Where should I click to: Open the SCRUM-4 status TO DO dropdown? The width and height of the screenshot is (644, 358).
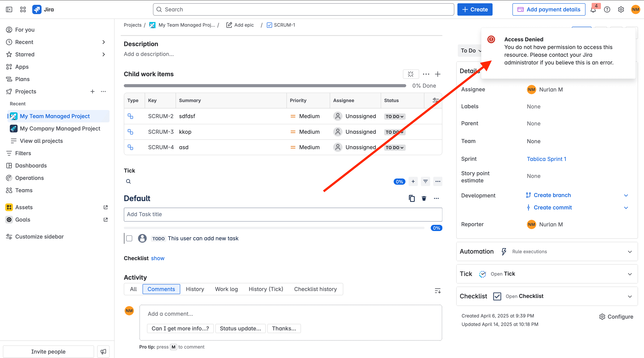pyautogui.click(x=394, y=147)
